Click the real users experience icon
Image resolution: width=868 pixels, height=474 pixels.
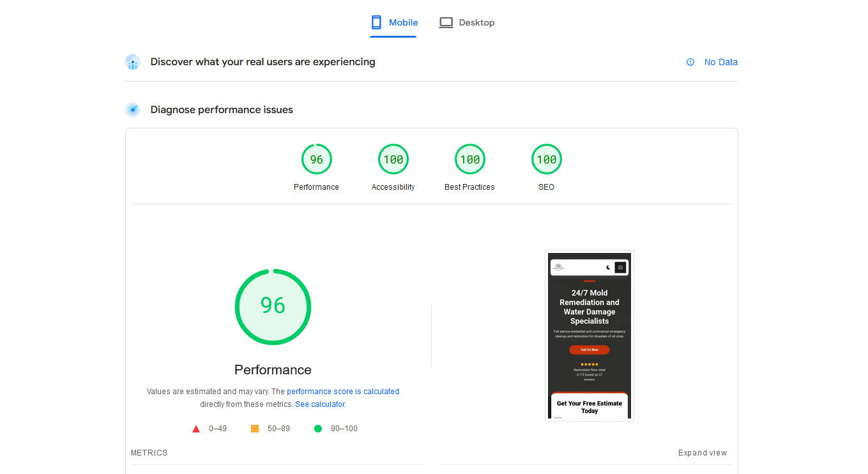[133, 62]
